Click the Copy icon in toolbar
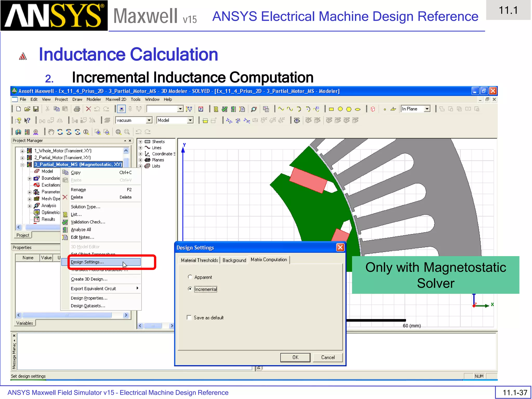The image size is (532, 399). tap(56, 109)
